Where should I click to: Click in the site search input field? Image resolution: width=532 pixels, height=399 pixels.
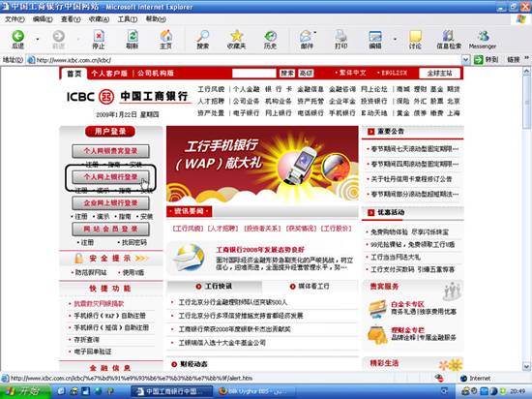(x=254, y=73)
